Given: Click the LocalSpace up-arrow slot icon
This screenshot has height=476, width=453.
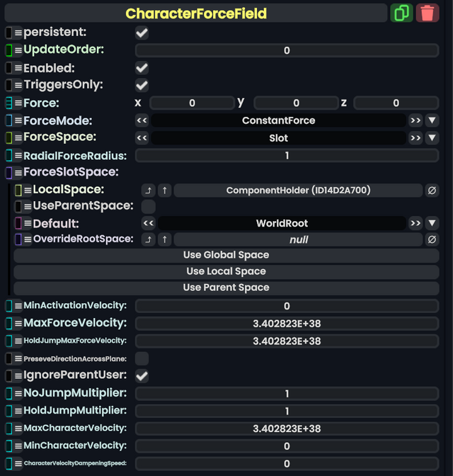Looking at the screenshot, I should pyautogui.click(x=164, y=190).
